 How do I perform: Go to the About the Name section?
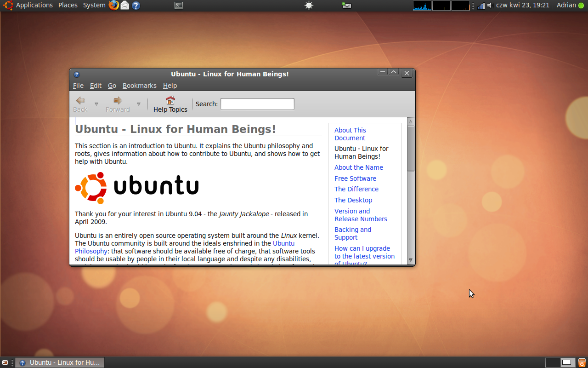(359, 167)
